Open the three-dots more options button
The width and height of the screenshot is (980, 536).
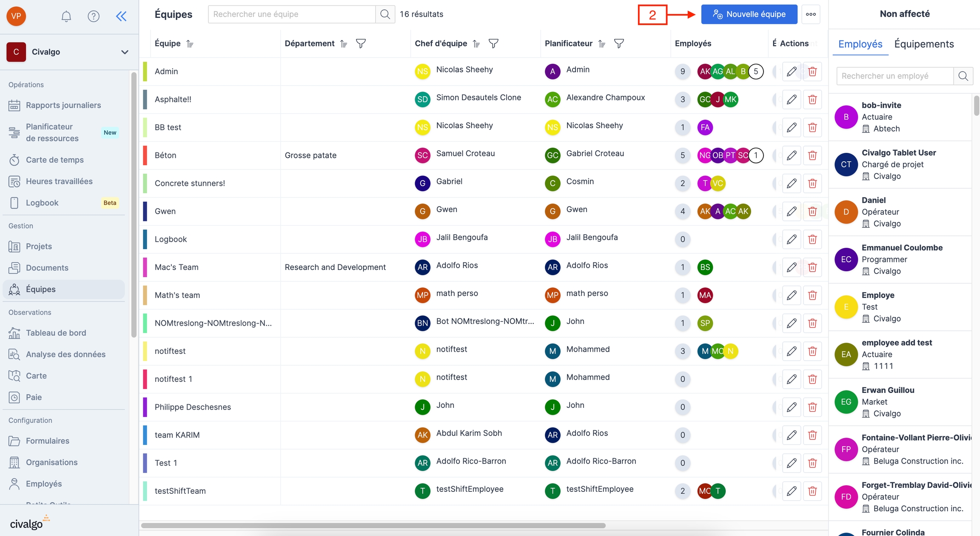[x=811, y=14]
